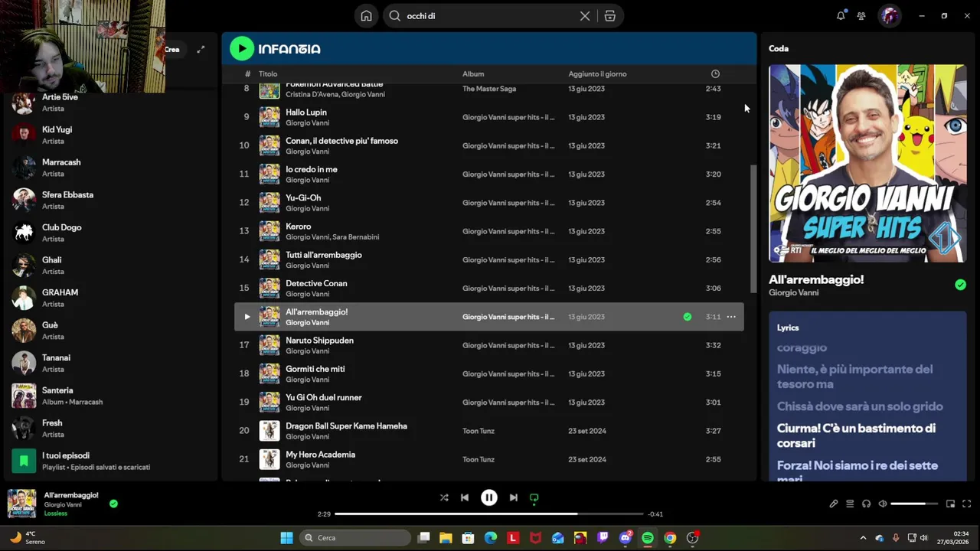Open the Friend Activity icon

click(861, 15)
